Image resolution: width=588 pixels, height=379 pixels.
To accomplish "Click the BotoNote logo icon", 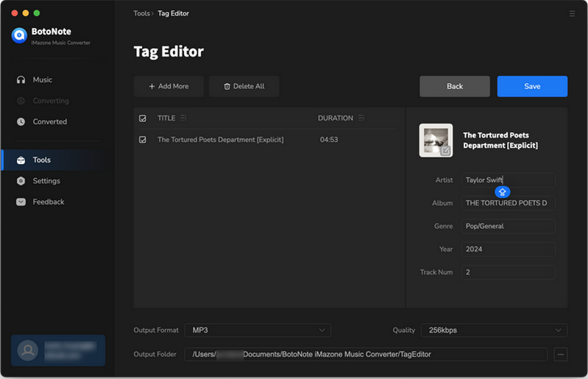I will coord(19,35).
